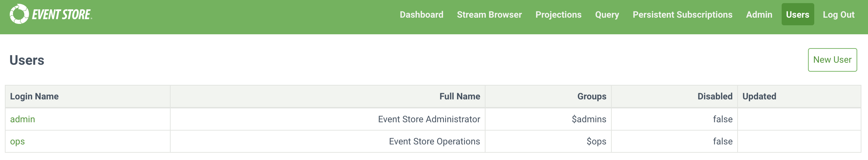Click the Event Store logo icon
Viewport: 868px width, 160px height.
point(19,14)
